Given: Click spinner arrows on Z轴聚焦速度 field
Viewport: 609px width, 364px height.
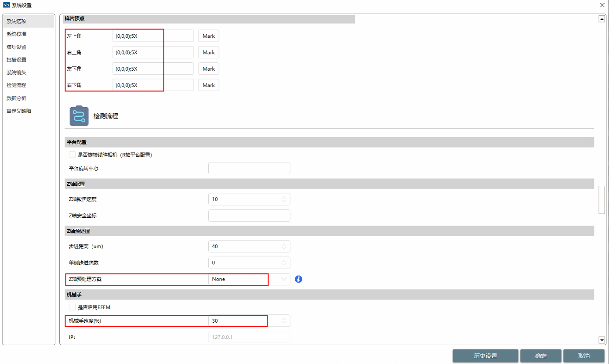Looking at the screenshot, I should tap(284, 199).
